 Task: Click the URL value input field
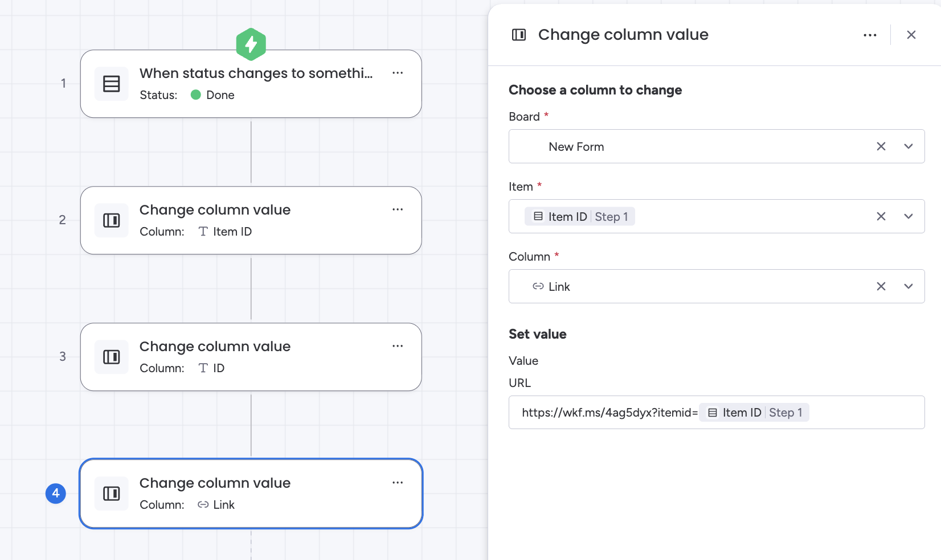[x=866, y=413]
